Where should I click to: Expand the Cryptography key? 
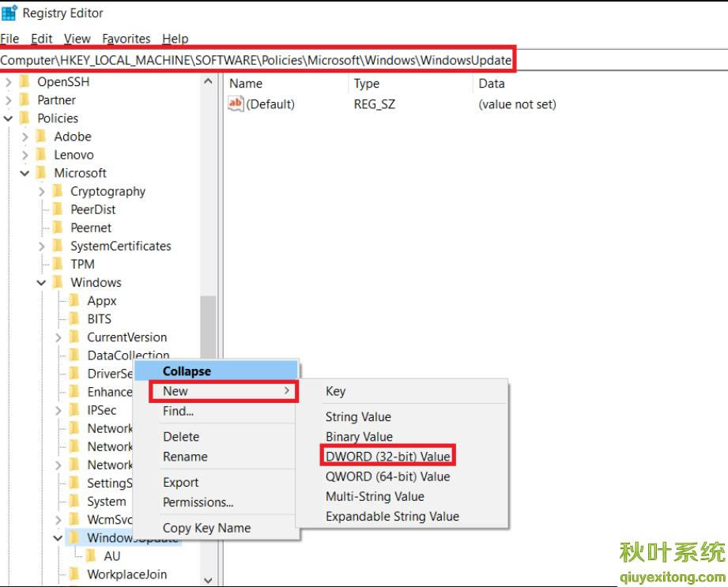(x=42, y=192)
